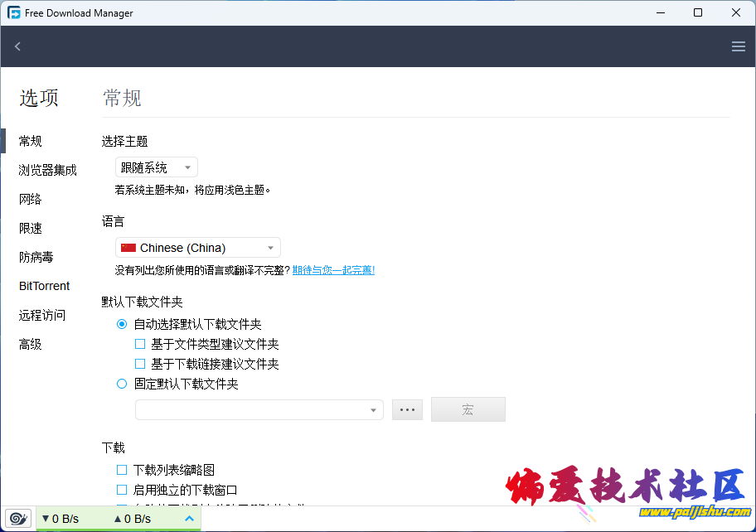
Task: Enable 基于文件类型建议文件夹 checkbox
Action: (x=140, y=344)
